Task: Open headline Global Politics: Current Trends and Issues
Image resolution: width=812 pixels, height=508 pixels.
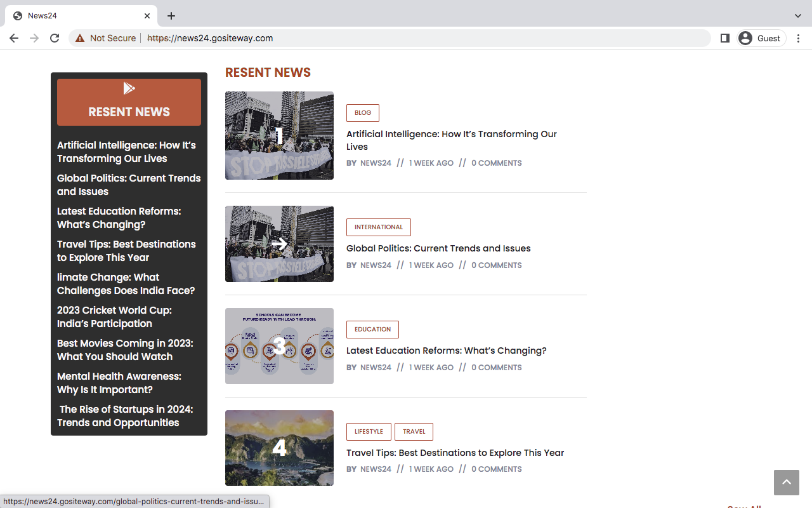Action: 438,248
